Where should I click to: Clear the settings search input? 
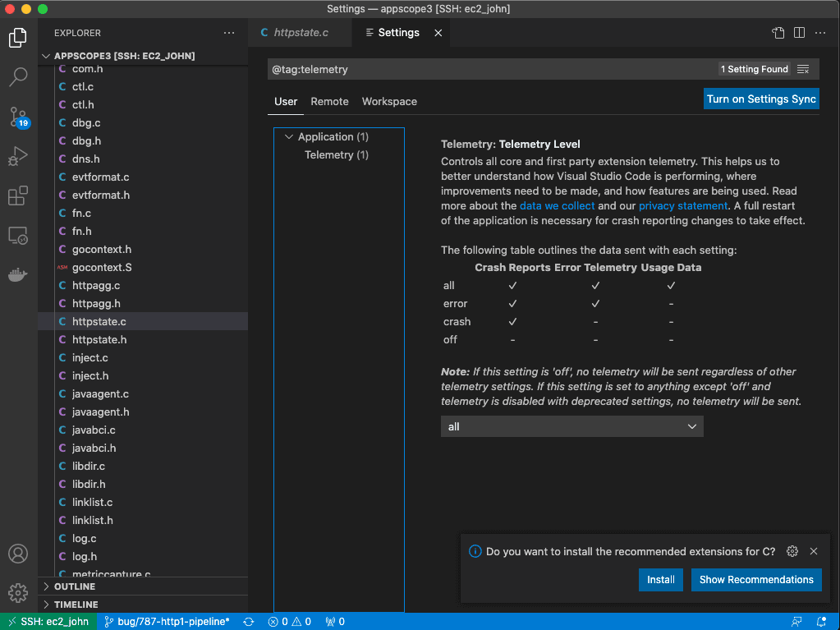(803, 70)
